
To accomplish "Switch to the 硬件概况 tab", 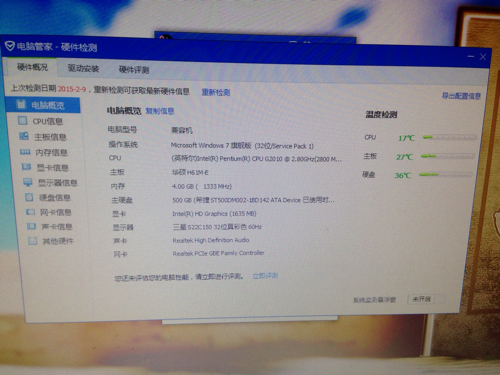I will [x=32, y=67].
